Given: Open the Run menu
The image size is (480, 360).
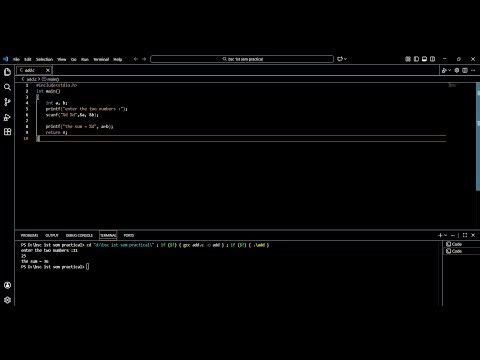Looking at the screenshot, I should (x=85, y=59).
